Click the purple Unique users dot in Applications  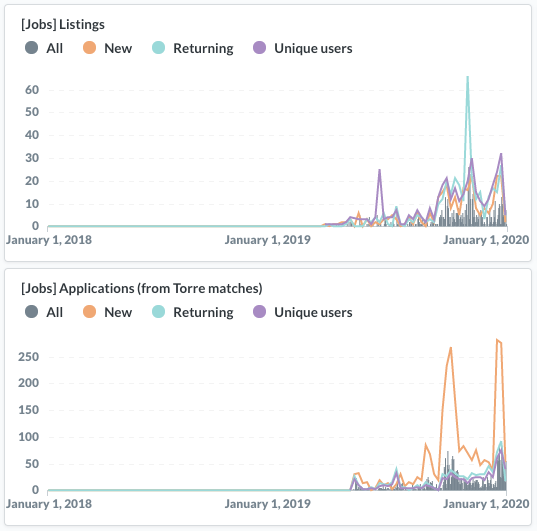click(260, 311)
